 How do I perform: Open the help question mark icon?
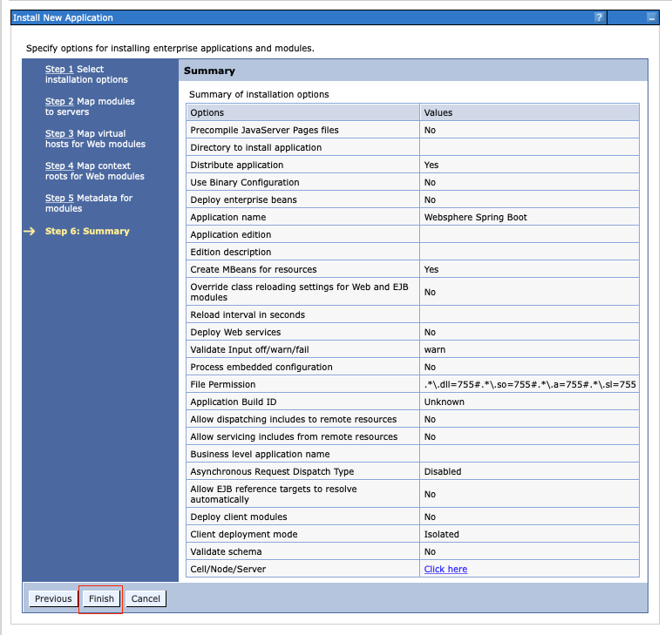[599, 17]
